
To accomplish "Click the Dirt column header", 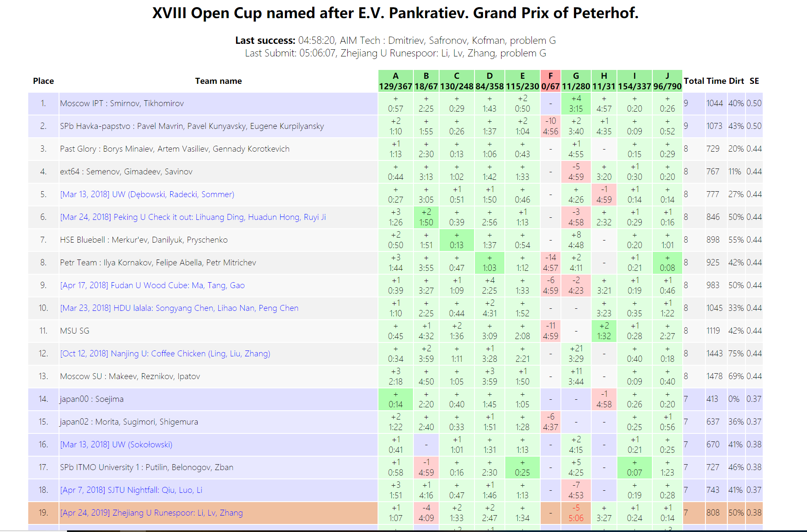I will coord(736,81).
